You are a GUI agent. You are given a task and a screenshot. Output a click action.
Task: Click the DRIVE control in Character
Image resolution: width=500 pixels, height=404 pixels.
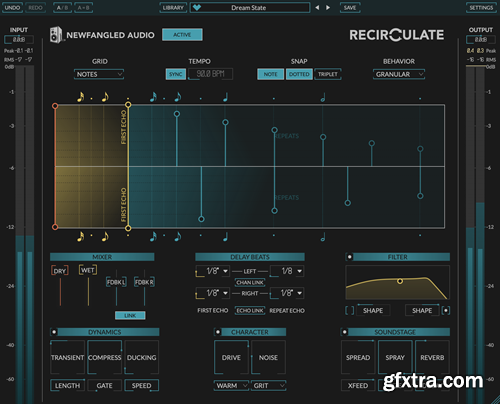[231, 357]
